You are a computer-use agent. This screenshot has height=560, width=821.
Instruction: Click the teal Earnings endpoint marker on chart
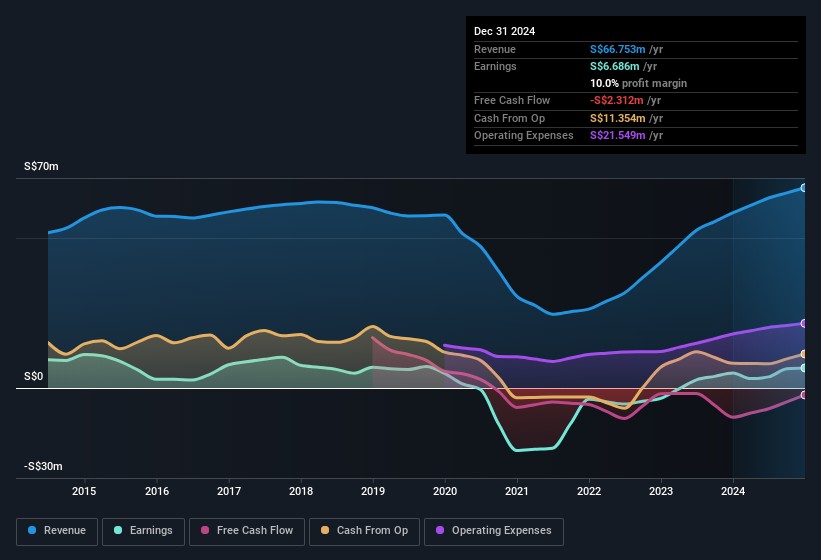[803, 368]
